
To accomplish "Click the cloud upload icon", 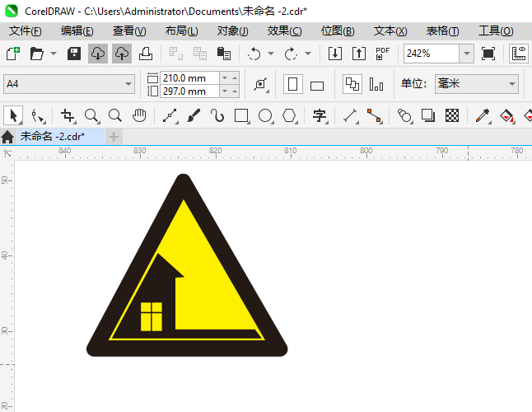I will (x=122, y=54).
